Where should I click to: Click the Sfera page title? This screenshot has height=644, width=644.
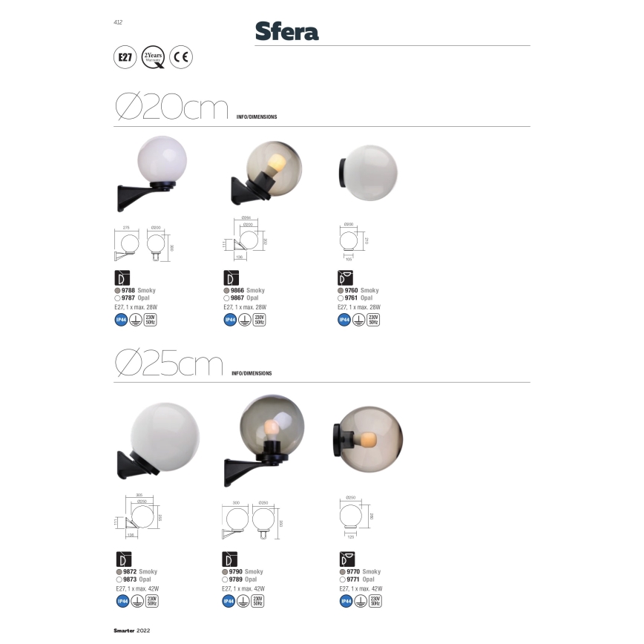point(286,32)
